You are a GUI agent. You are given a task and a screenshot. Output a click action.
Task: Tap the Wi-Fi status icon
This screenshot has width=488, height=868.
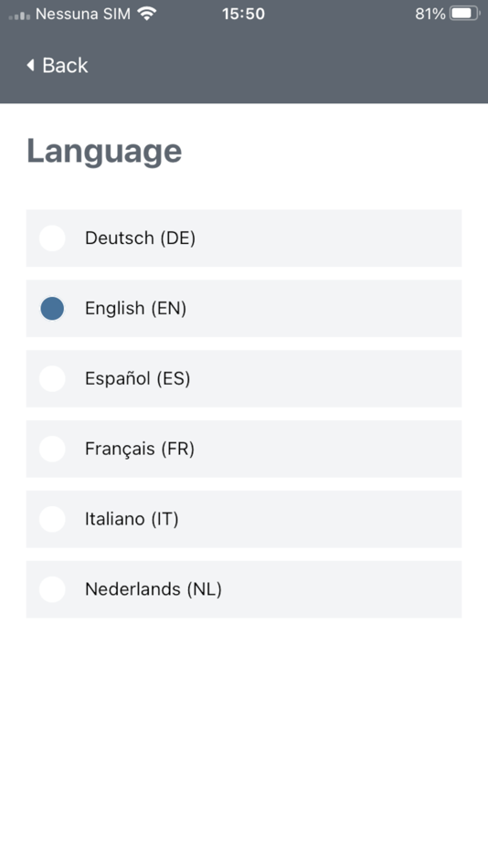click(147, 14)
